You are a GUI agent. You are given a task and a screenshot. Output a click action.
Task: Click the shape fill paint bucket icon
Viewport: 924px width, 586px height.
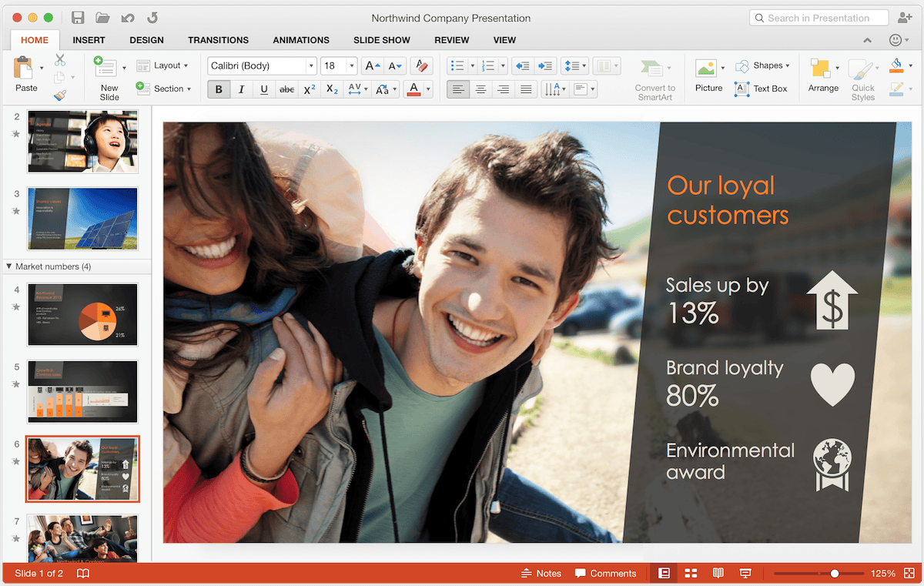pyautogui.click(x=896, y=65)
